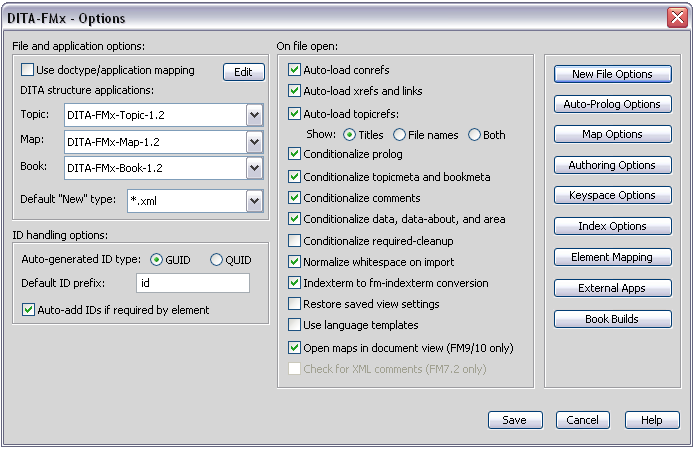Enable Use doctype/application mapping checkbox
Image resolution: width=694 pixels, height=449 pixels.
tap(28, 71)
